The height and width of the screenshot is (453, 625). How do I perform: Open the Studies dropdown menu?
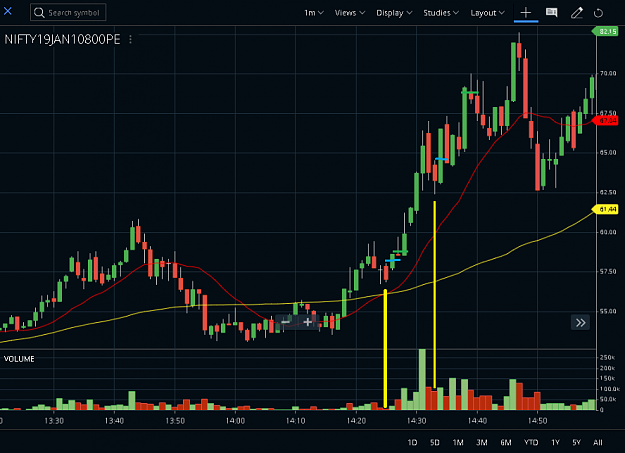441,13
